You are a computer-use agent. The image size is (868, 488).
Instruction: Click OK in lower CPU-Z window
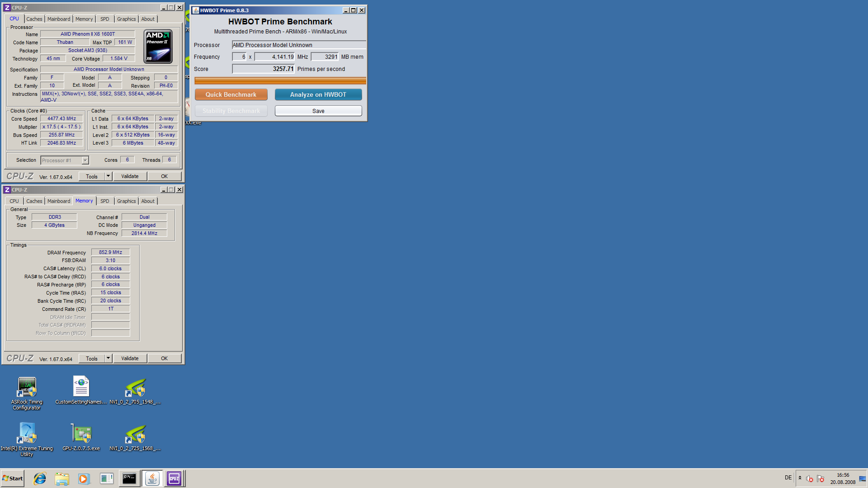click(x=165, y=358)
